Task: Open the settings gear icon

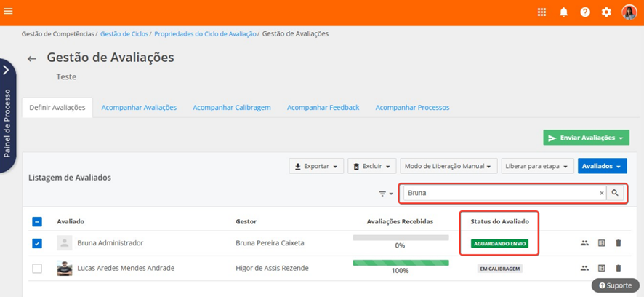Action: point(606,12)
